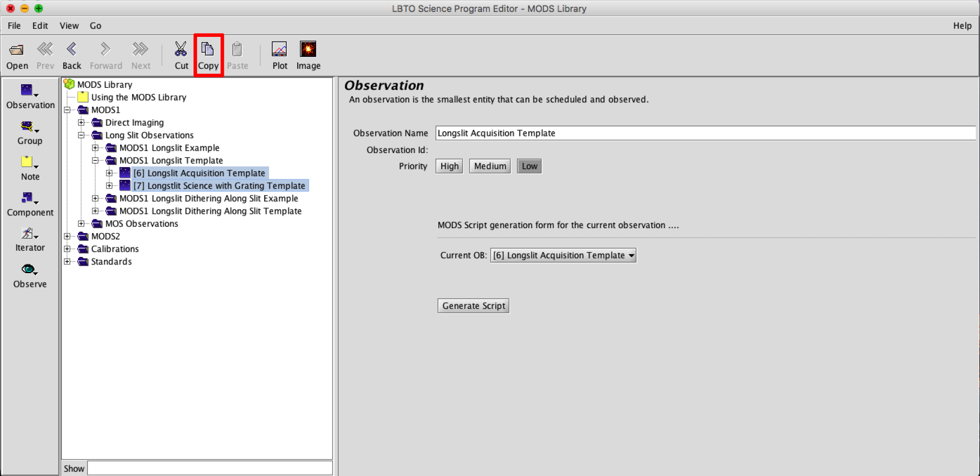Click the Show filter input field
Screen dimensions: 980x476
(210, 468)
